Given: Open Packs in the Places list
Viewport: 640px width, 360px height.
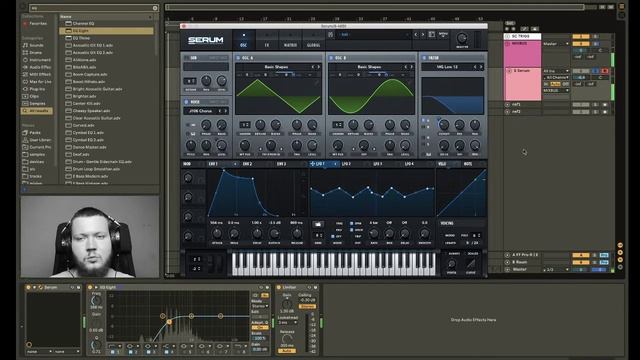Looking at the screenshot, I should 31,133.
